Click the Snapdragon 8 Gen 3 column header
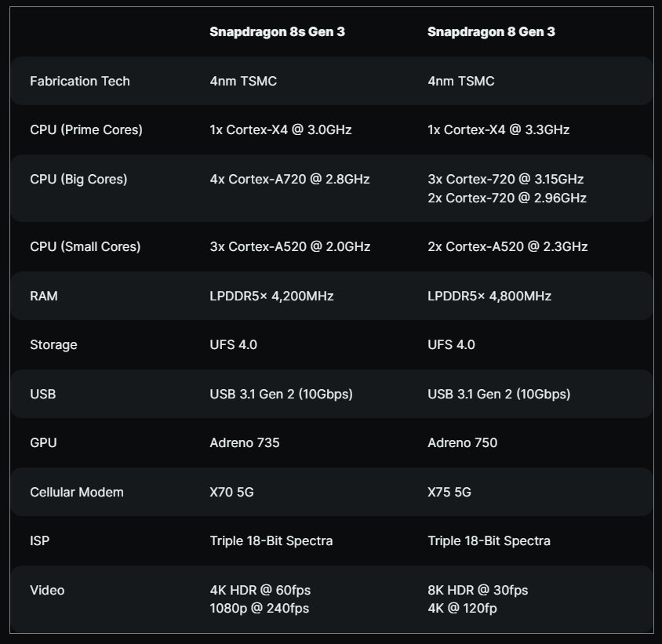The width and height of the screenshot is (662, 644). point(492,32)
